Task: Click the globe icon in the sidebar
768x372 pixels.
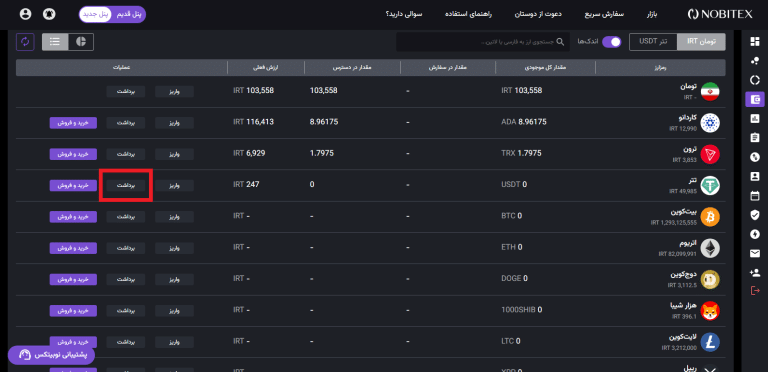Action: point(754,157)
